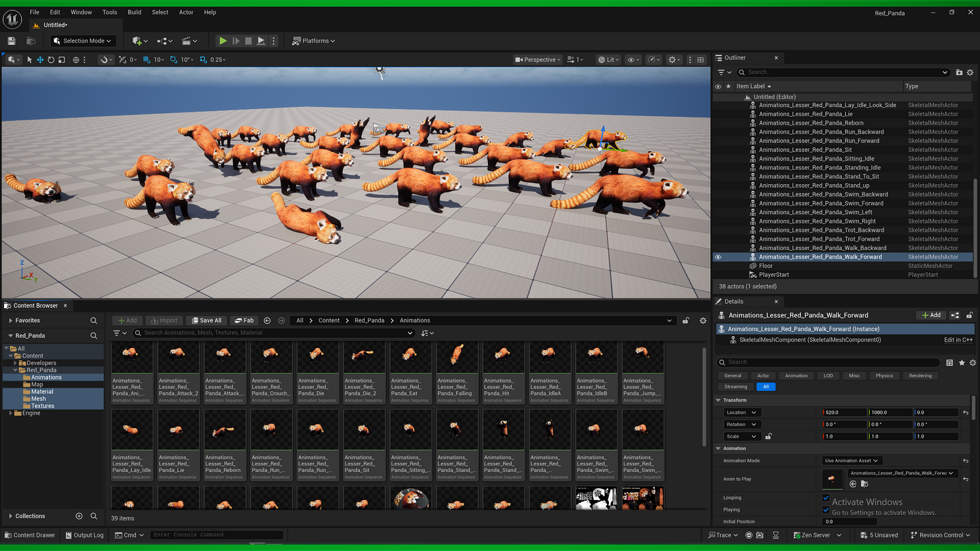Open the Actor menu

pyautogui.click(x=186, y=12)
